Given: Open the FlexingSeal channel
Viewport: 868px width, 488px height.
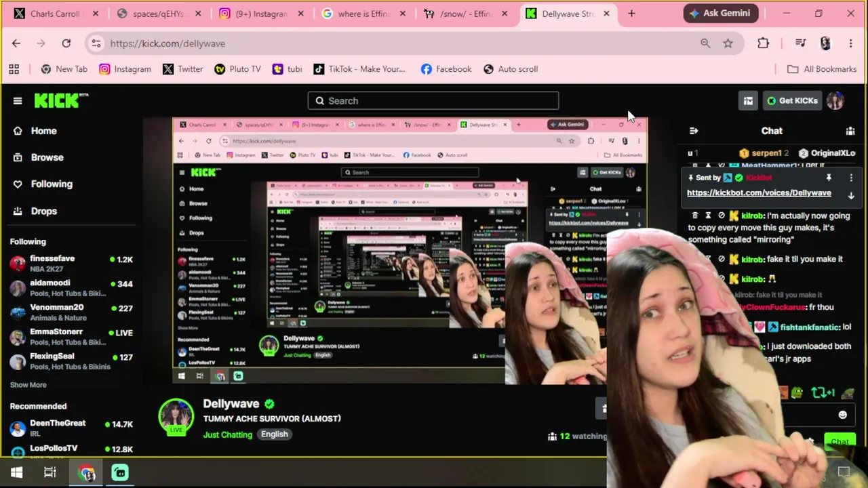Looking at the screenshot, I should [x=71, y=361].
